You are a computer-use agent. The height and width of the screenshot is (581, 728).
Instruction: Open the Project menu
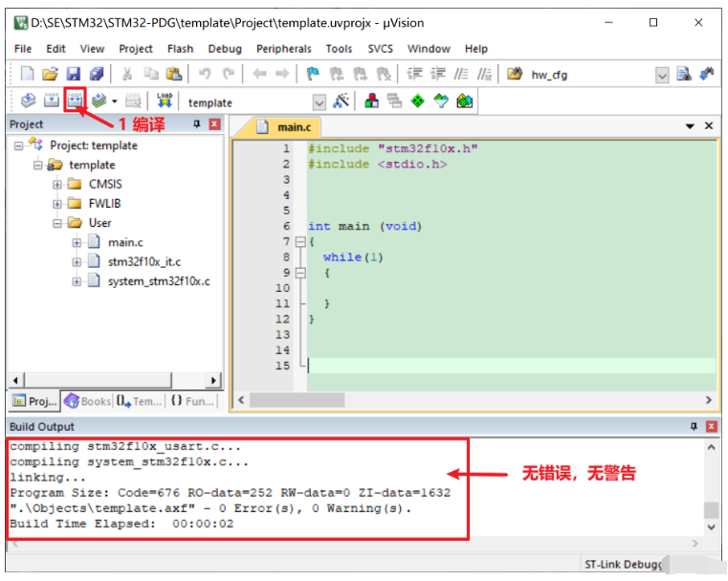(136, 49)
